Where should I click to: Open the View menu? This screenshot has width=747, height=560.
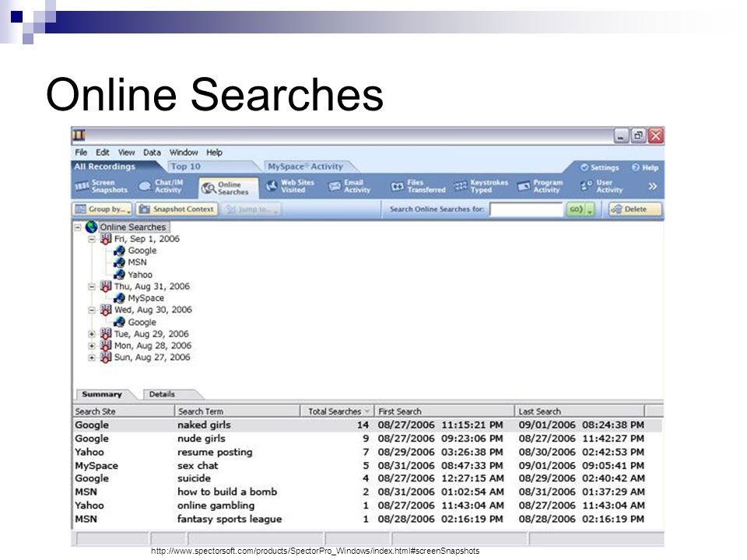tap(126, 152)
